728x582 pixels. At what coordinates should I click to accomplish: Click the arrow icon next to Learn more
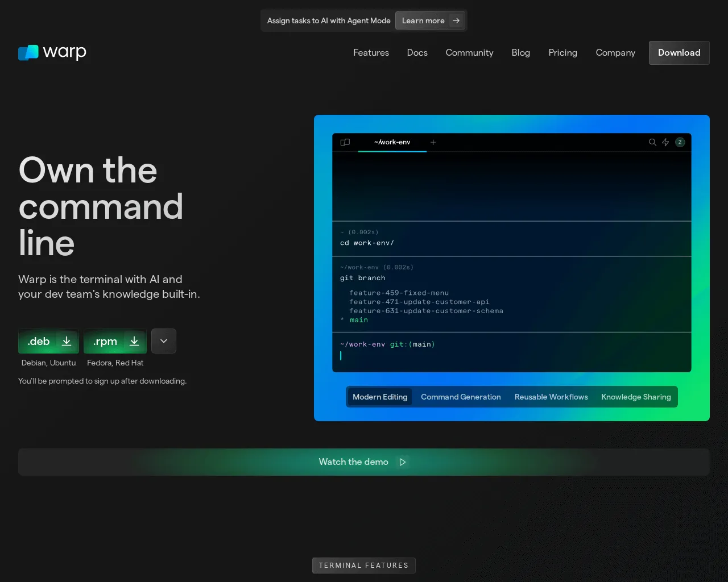tap(456, 20)
